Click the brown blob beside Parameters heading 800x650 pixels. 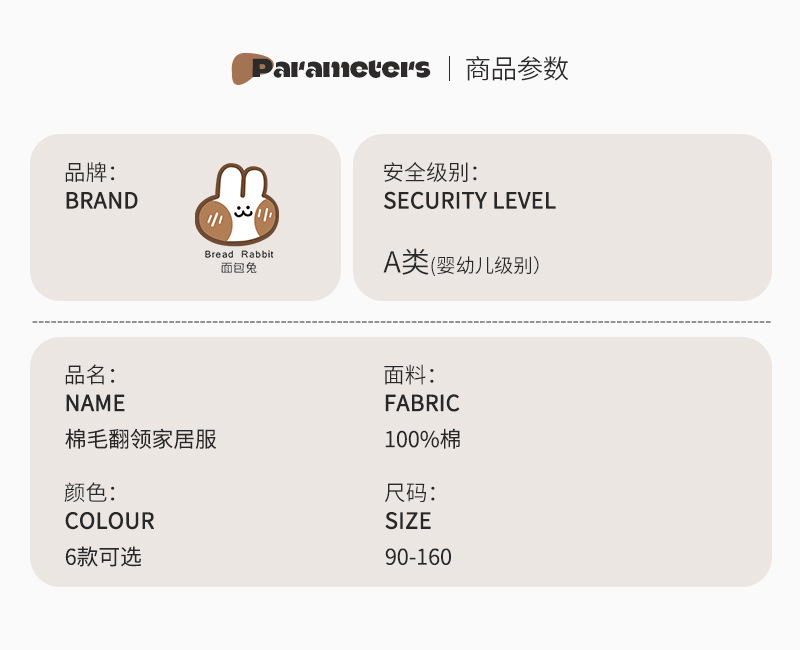point(241,68)
